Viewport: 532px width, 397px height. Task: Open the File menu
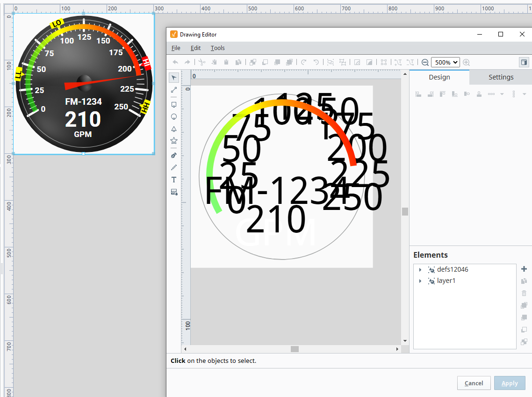[x=176, y=48]
